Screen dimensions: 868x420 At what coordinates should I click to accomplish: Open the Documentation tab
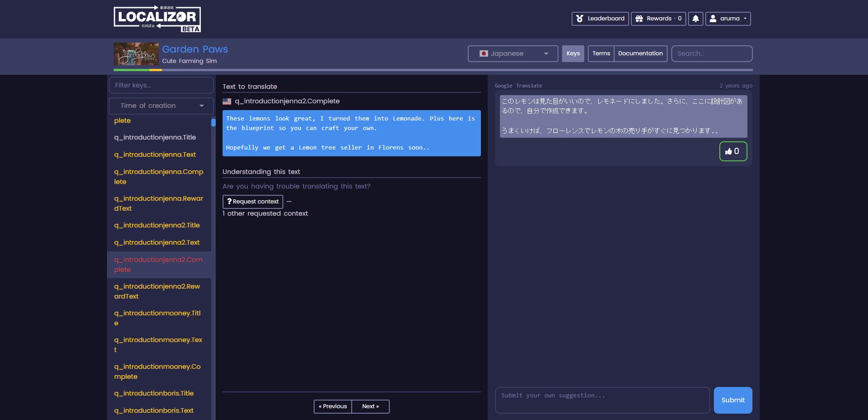tap(640, 53)
